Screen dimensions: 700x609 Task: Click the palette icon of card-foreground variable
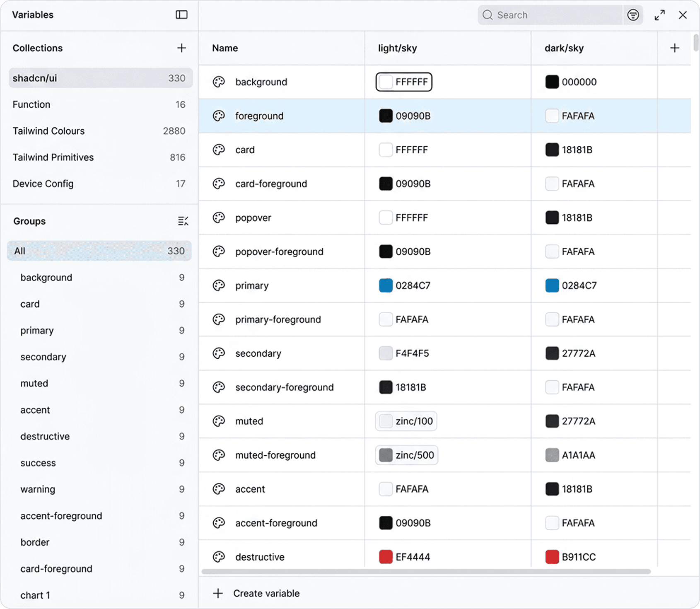[x=219, y=184]
